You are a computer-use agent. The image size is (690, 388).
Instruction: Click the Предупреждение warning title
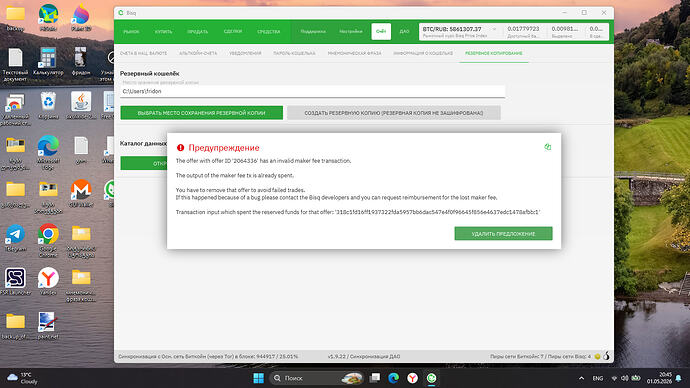(224, 148)
